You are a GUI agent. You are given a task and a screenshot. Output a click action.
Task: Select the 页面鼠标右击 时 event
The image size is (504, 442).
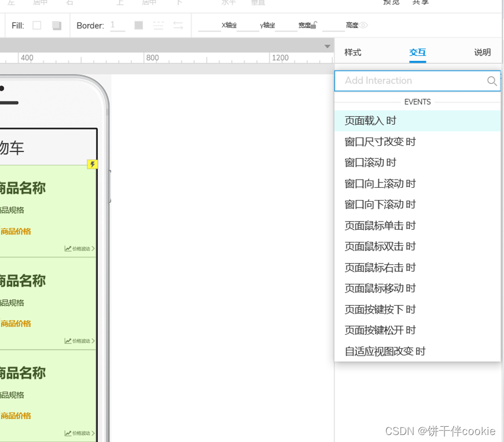pos(417,268)
